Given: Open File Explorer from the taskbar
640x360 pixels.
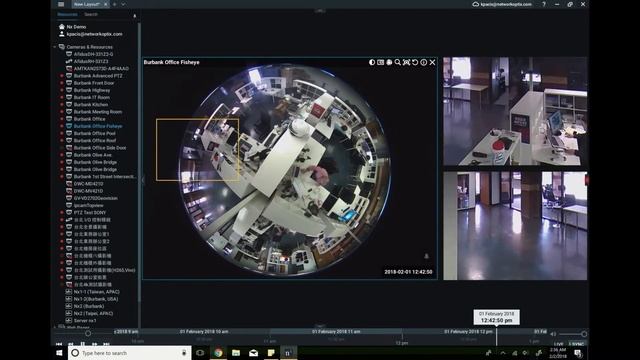Looking at the screenshot, I should coord(236,353).
